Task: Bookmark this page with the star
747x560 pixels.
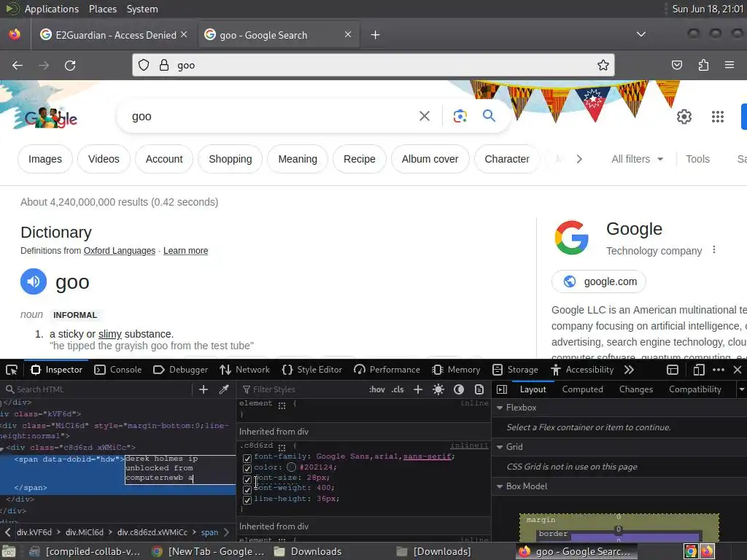Action: click(x=603, y=65)
